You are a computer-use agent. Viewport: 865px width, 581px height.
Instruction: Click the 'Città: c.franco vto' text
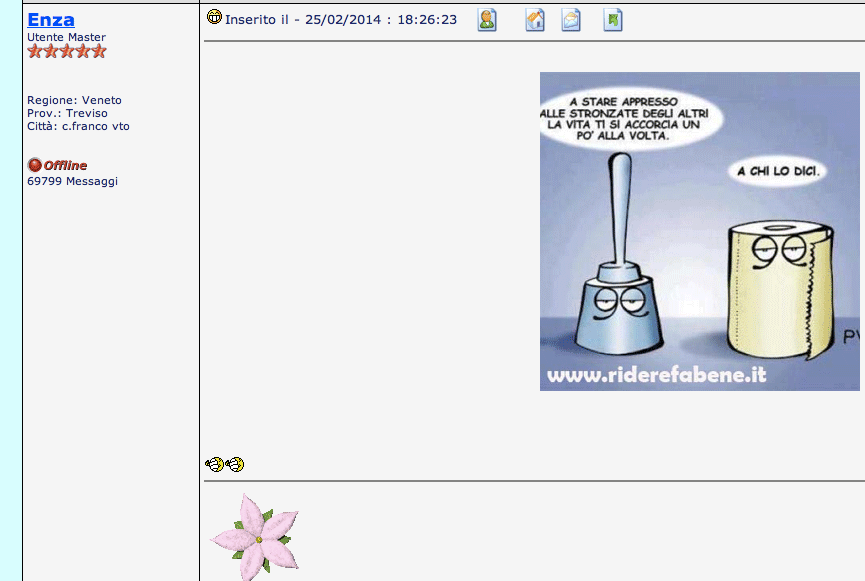pyautogui.click(x=78, y=126)
